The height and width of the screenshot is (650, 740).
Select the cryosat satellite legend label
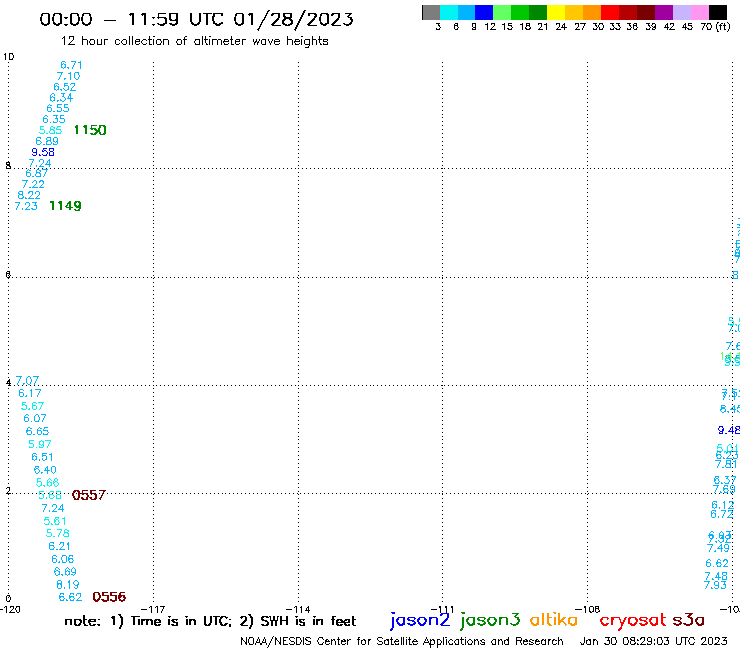pyautogui.click(x=633, y=620)
